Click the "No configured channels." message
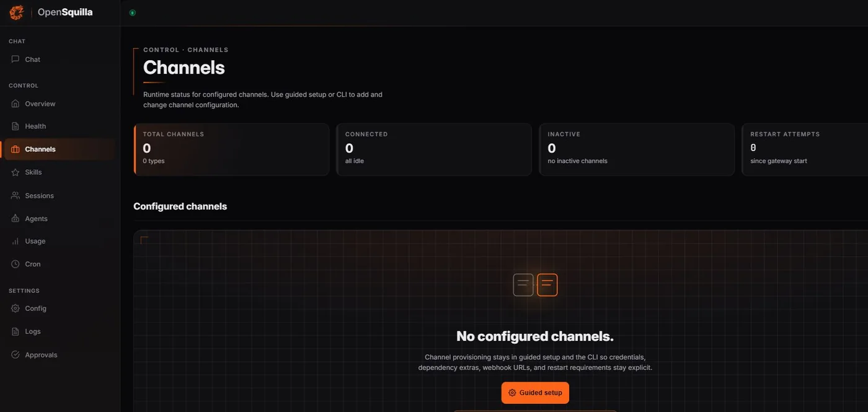Image resolution: width=868 pixels, height=412 pixels. [x=535, y=336]
